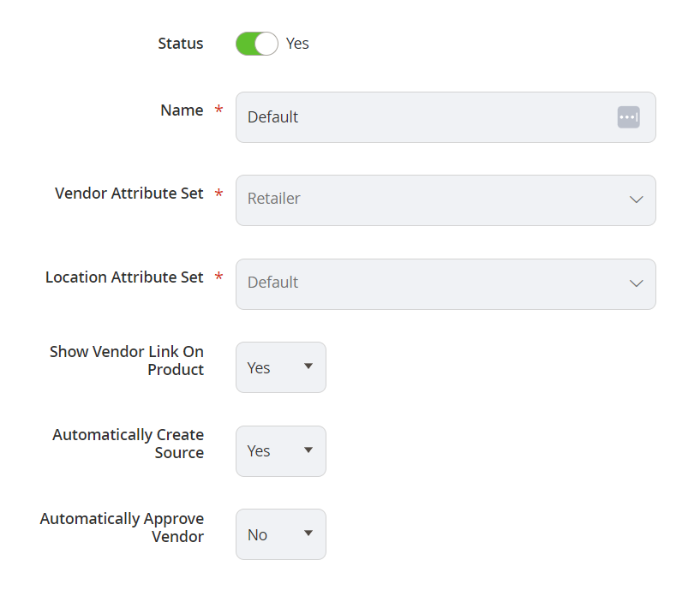Click the arrow on Automatically Create Source dropdown
This screenshot has height=590, width=700.
(x=308, y=450)
